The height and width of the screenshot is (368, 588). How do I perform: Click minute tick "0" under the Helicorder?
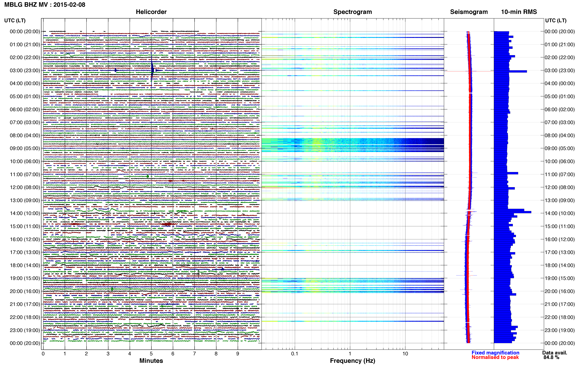point(43,354)
